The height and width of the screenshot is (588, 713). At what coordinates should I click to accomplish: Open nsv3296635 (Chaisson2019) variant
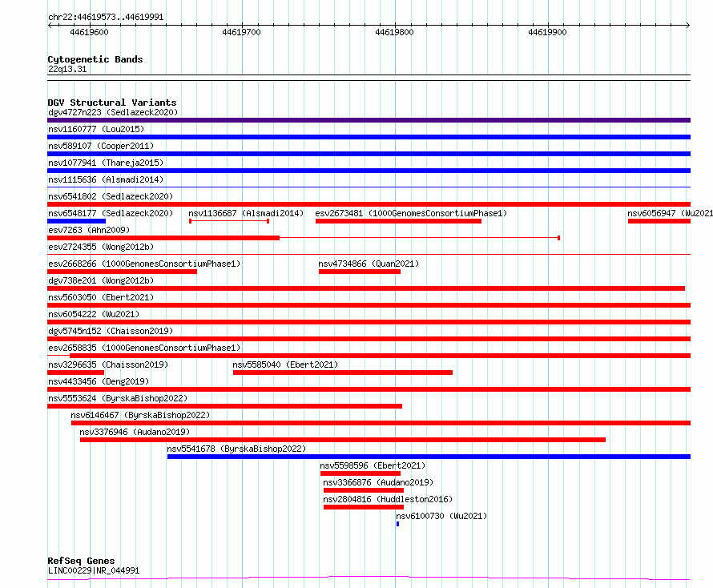[x=108, y=364]
